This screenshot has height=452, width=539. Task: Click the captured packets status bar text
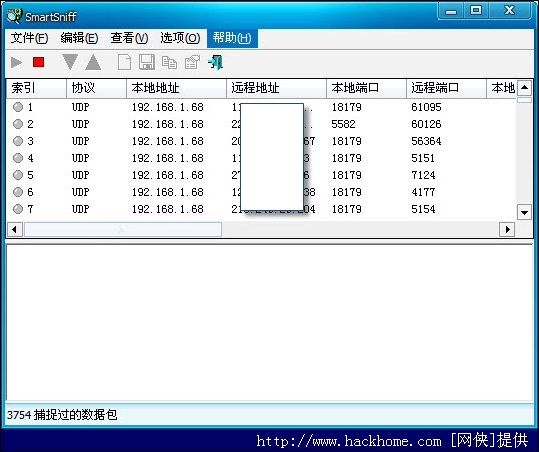point(62,415)
